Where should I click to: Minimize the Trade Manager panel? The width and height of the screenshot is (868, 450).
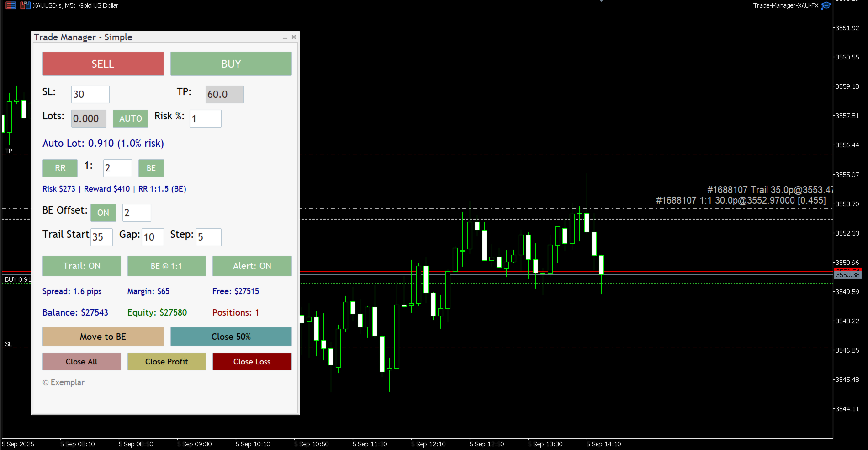(285, 37)
